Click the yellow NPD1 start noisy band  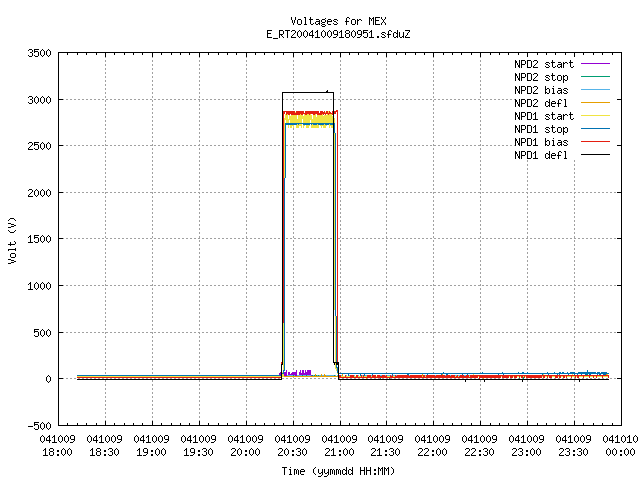(x=310, y=121)
